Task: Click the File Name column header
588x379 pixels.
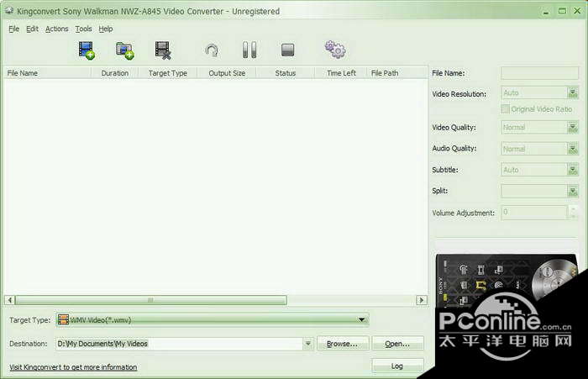Action: point(48,73)
